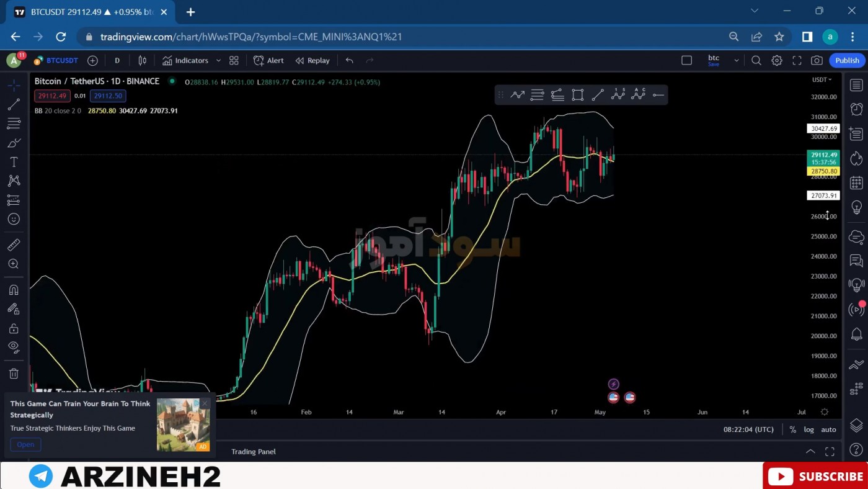Toggle lock all drawing tools
The width and height of the screenshot is (868, 489).
(x=14, y=328)
